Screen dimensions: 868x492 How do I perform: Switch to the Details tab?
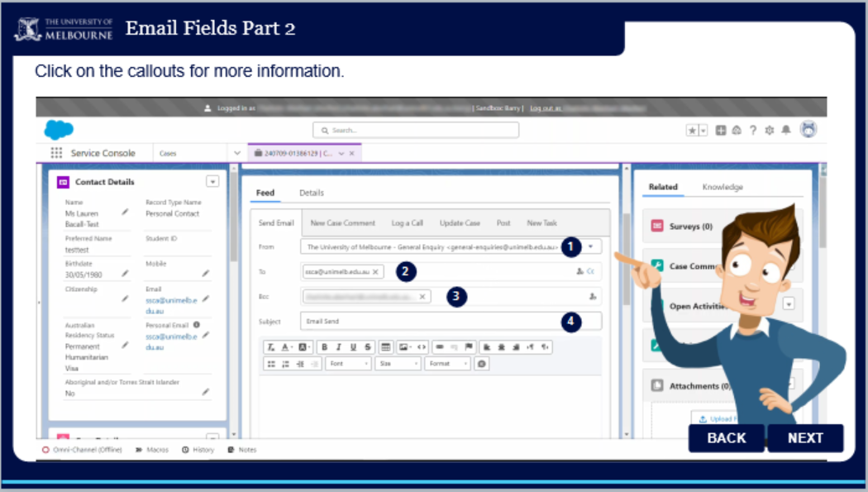tap(311, 193)
